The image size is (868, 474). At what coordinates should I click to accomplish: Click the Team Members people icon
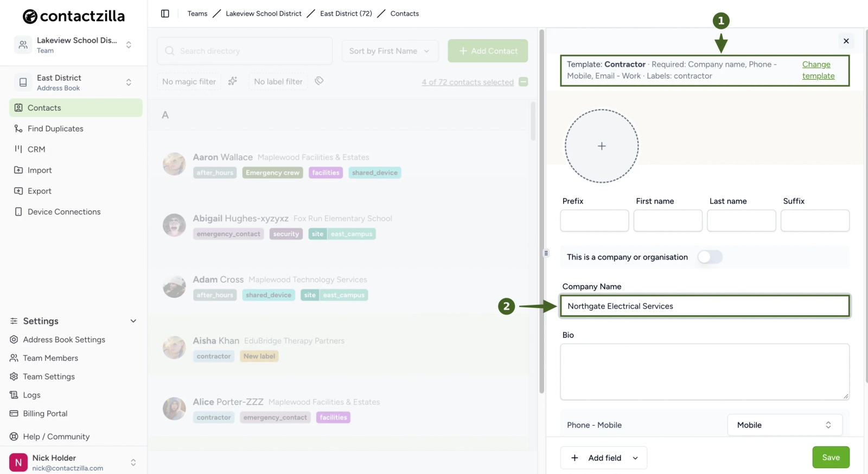14,358
